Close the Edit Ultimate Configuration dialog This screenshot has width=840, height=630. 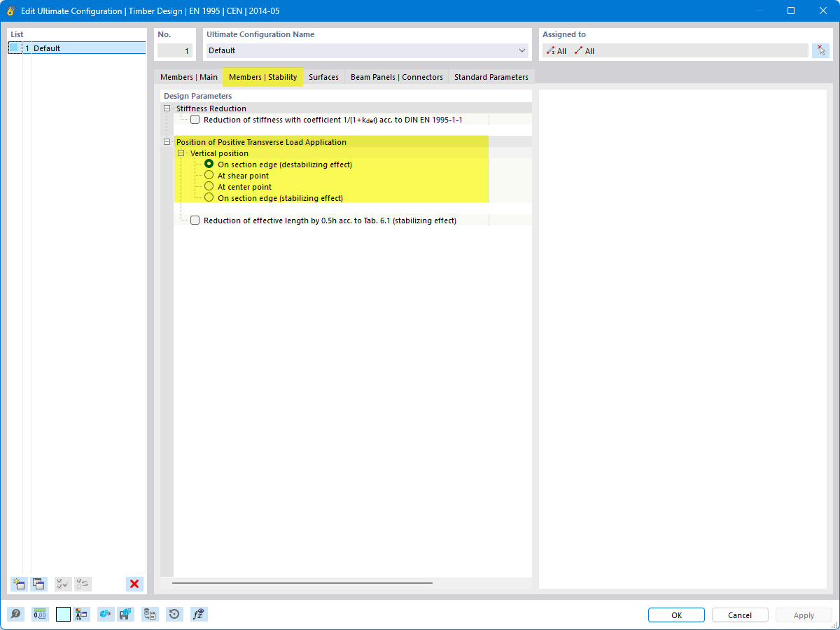pyautogui.click(x=823, y=10)
